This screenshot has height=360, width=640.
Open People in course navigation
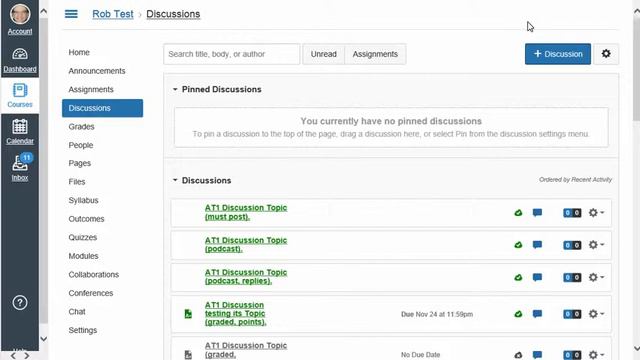[x=81, y=145]
